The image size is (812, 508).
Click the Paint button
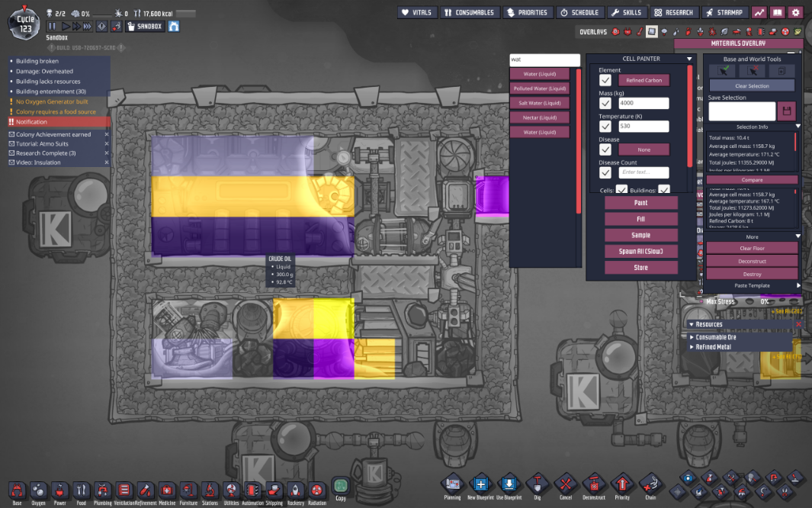click(640, 203)
